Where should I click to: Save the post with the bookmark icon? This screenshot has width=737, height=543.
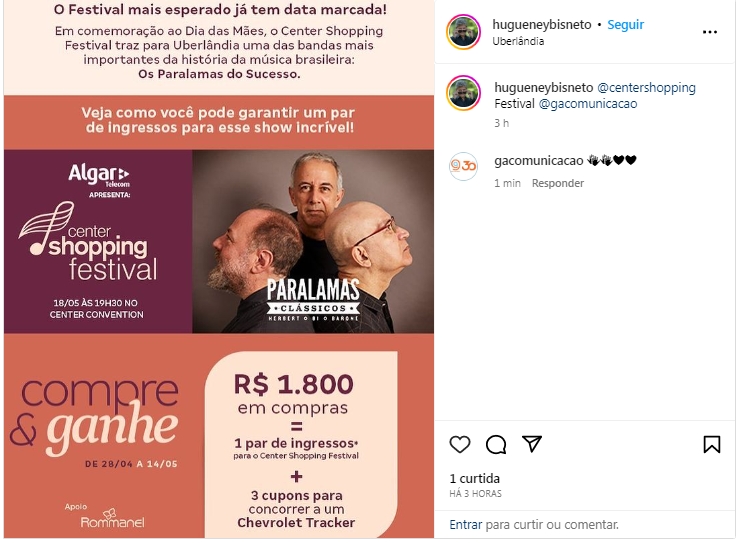[712, 444]
